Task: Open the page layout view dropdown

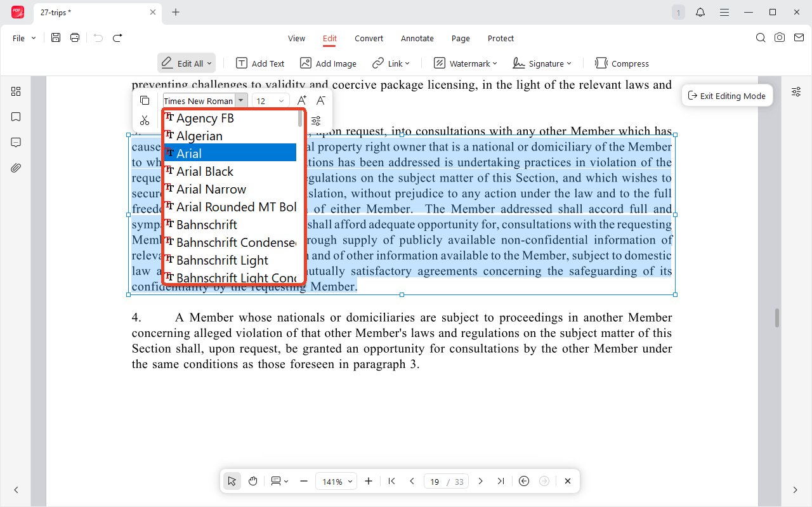Action: (x=279, y=481)
